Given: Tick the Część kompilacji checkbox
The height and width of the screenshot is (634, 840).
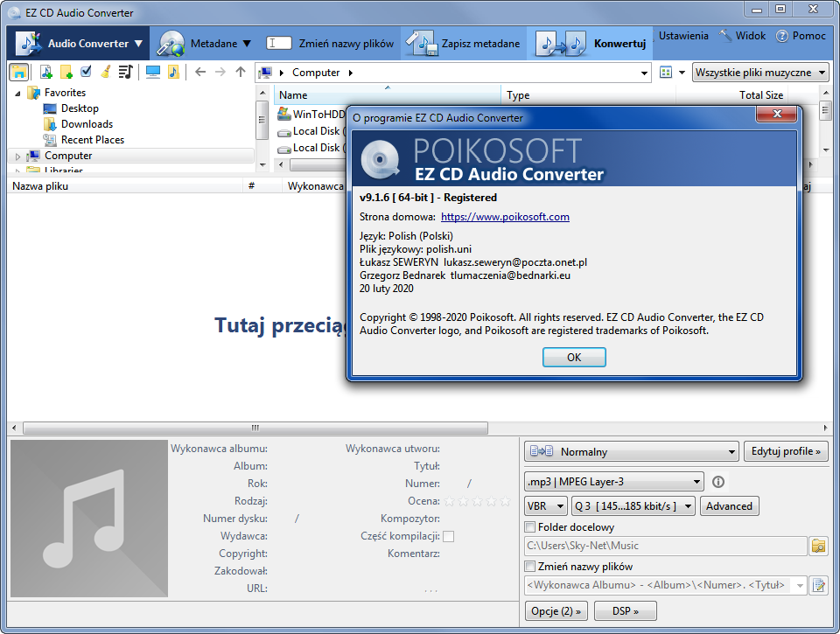Looking at the screenshot, I should [448, 536].
